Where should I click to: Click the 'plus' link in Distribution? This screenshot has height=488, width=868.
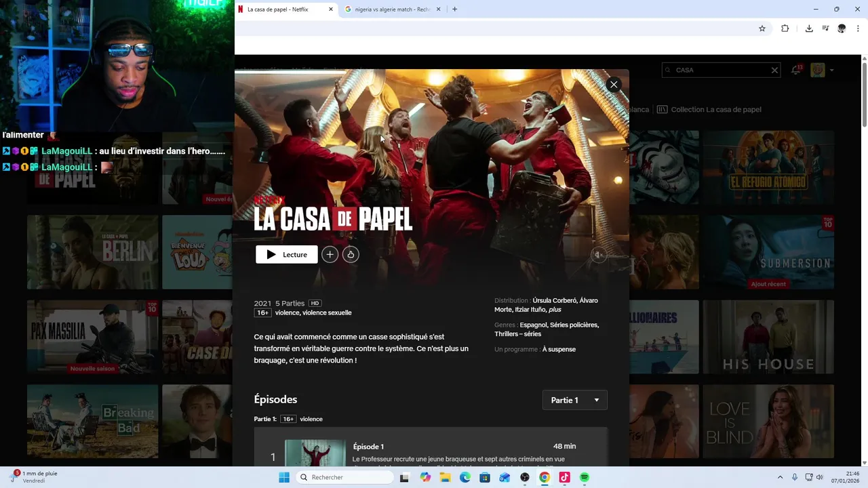tap(555, 310)
